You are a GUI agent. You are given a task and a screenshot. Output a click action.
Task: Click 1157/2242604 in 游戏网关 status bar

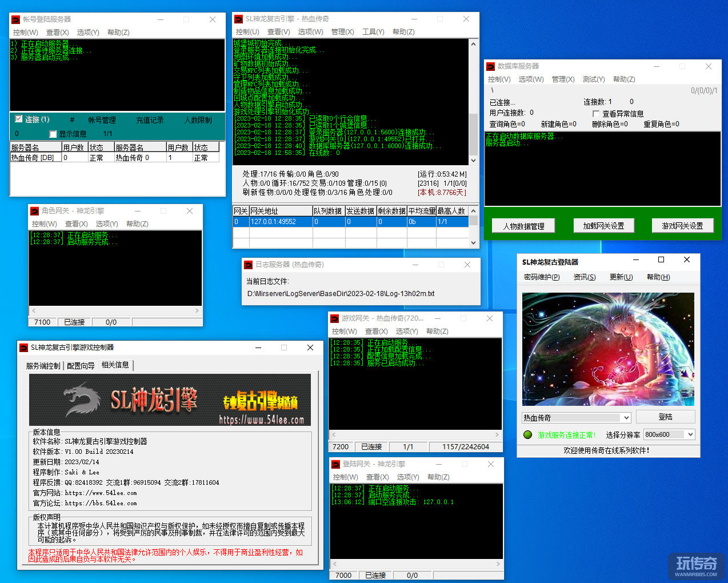(x=465, y=447)
